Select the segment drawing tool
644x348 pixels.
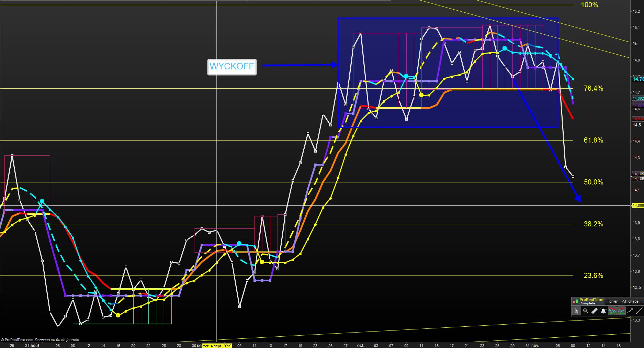tap(630, 311)
